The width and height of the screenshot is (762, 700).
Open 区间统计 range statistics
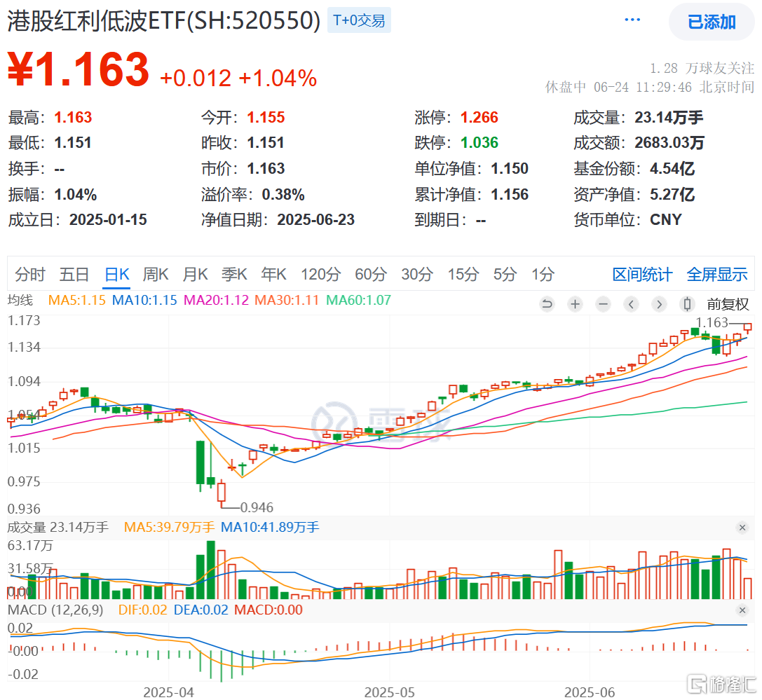click(642, 275)
